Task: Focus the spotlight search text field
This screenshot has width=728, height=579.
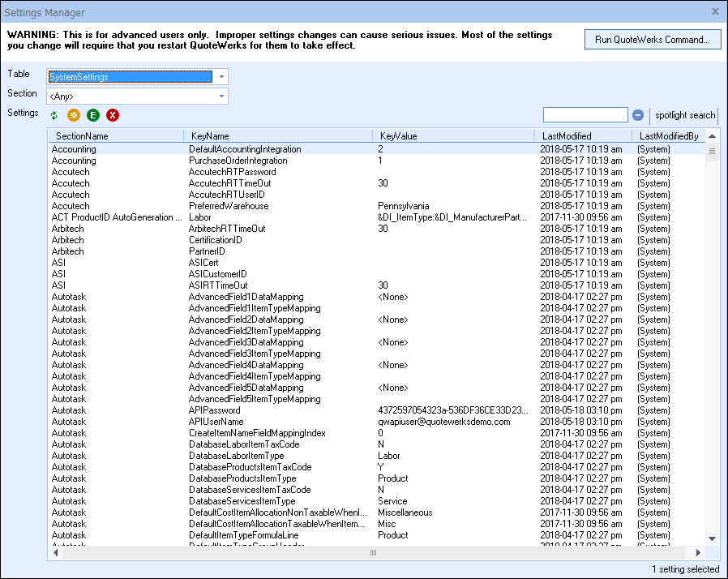Action: pyautogui.click(x=585, y=115)
